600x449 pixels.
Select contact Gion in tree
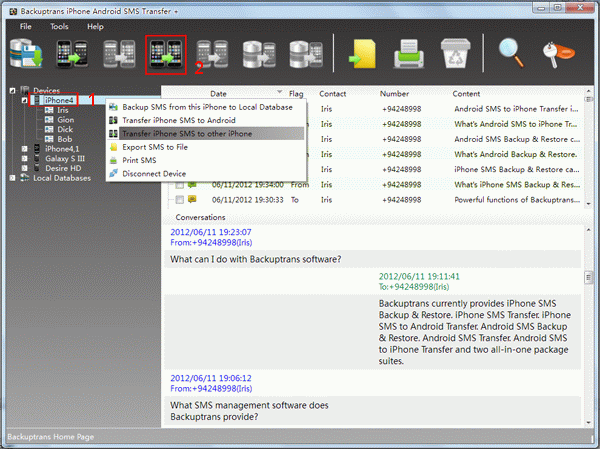65,120
